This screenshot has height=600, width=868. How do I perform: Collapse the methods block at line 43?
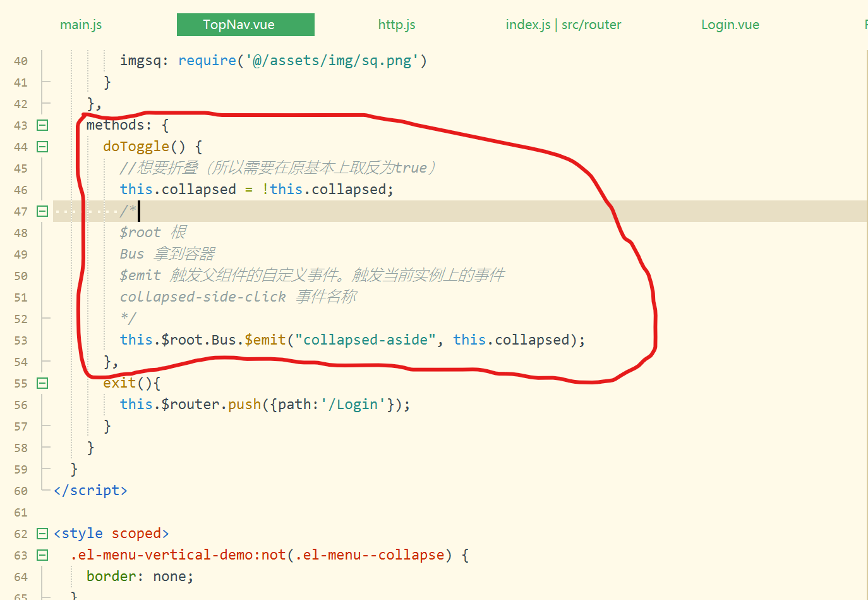pos(42,125)
